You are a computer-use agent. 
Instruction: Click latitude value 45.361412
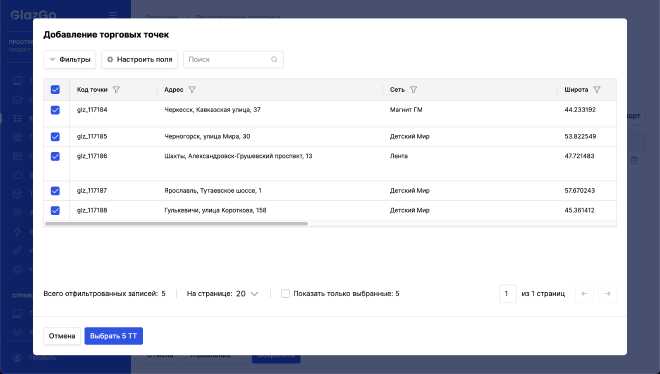(x=579, y=210)
